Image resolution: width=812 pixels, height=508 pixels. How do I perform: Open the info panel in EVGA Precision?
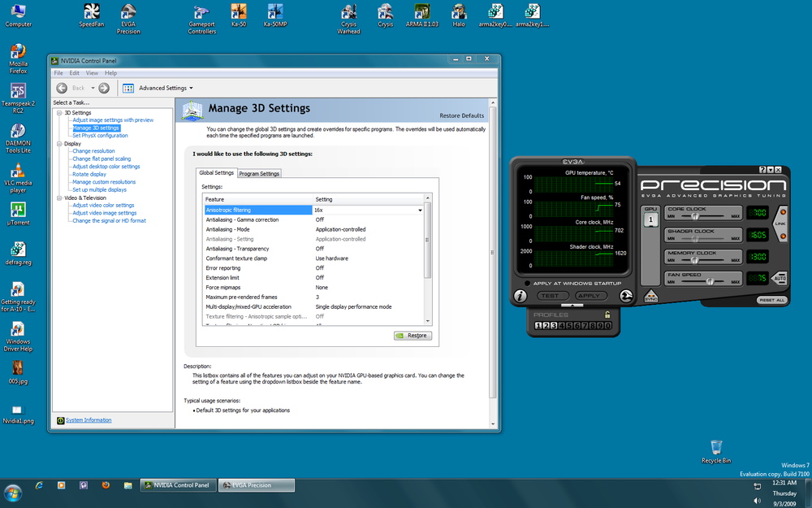tap(520, 296)
